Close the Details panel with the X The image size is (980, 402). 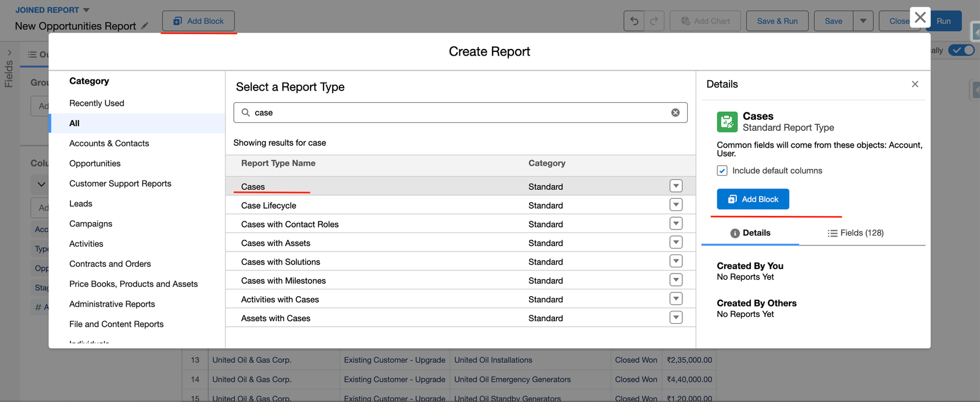pyautogui.click(x=914, y=84)
